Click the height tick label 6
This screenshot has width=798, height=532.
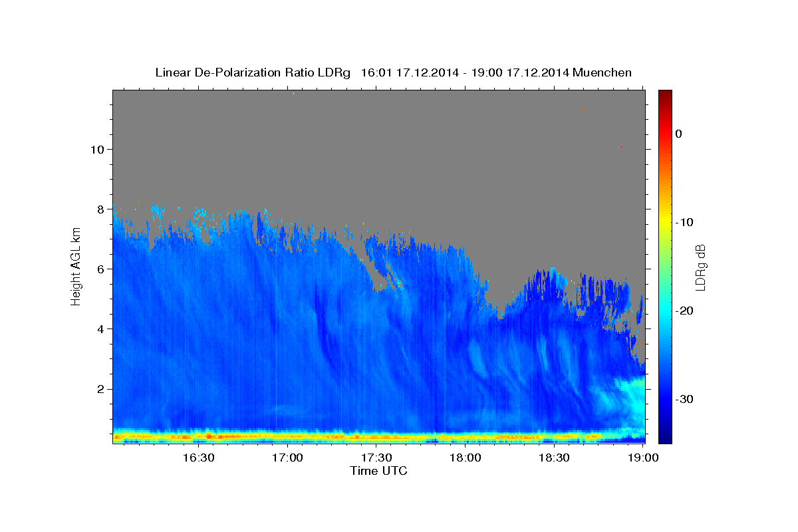[x=102, y=269]
